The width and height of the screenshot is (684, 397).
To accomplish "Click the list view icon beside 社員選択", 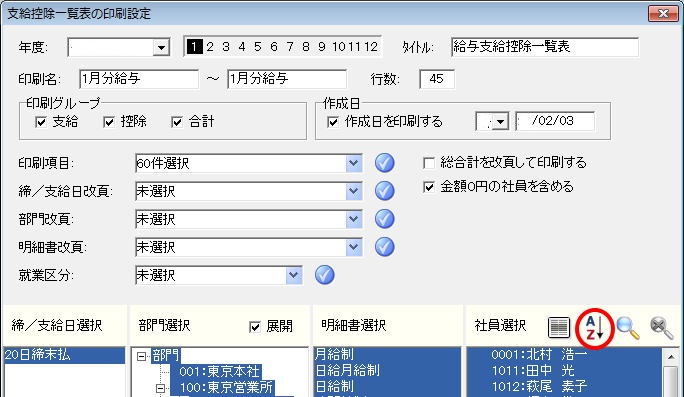I will coord(559,328).
